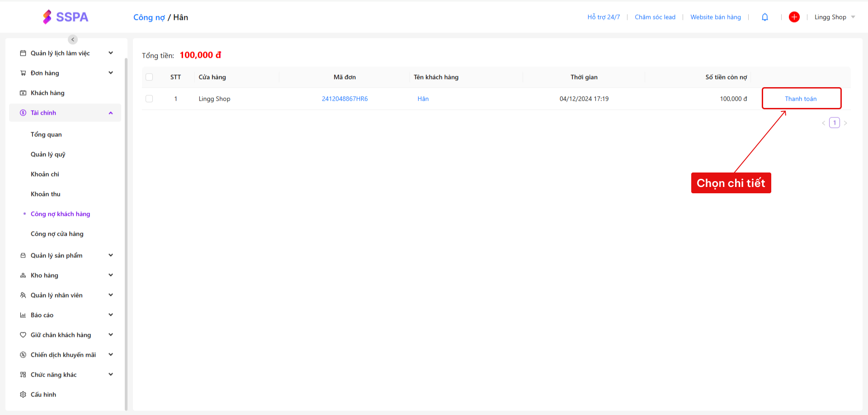This screenshot has width=868, height=415.
Task: Click Thanh toán for the order
Action: coord(801,98)
